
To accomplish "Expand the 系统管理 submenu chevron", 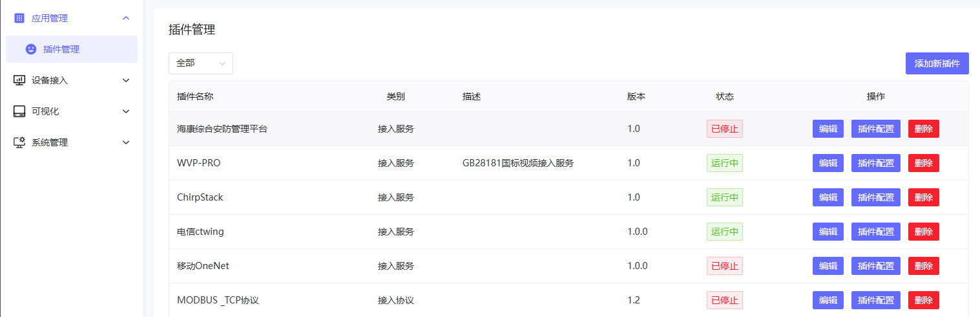I will (x=126, y=142).
